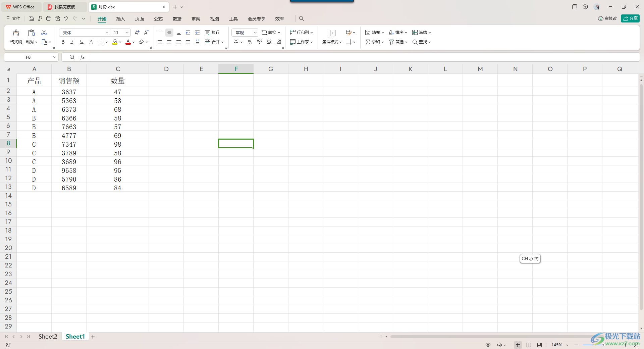
Task: Toggle Bold formatting
Action: click(63, 42)
